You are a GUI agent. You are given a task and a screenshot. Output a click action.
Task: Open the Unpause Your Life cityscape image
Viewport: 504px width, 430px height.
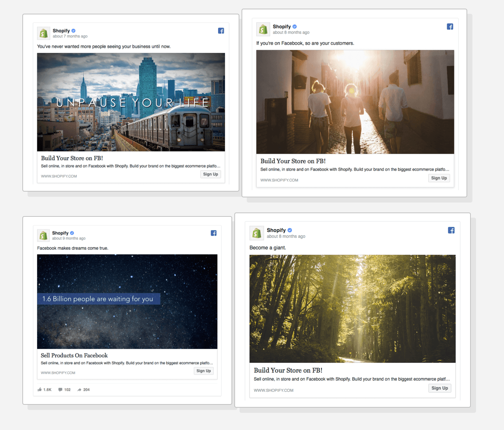(x=131, y=102)
